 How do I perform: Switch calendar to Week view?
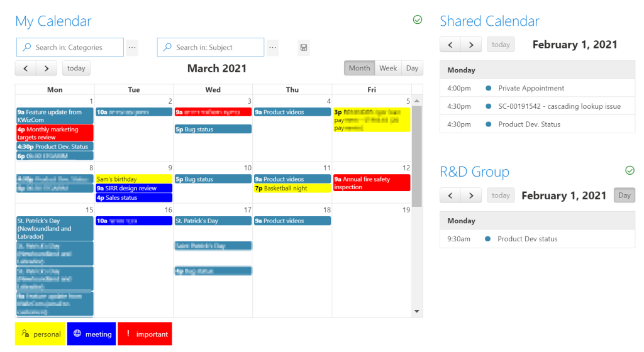pyautogui.click(x=388, y=68)
